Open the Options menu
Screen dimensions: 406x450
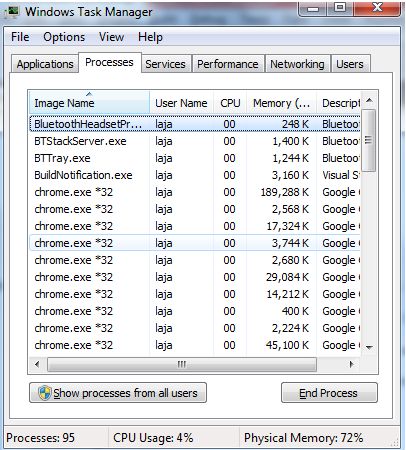click(x=64, y=37)
